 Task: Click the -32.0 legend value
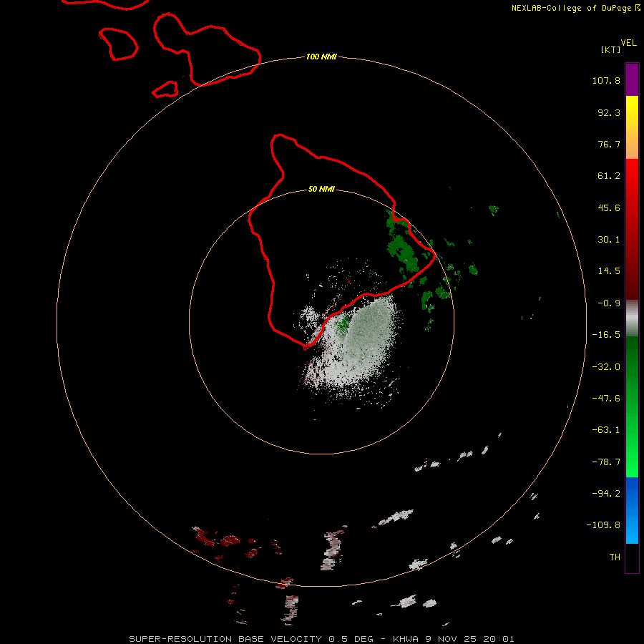[606, 367]
